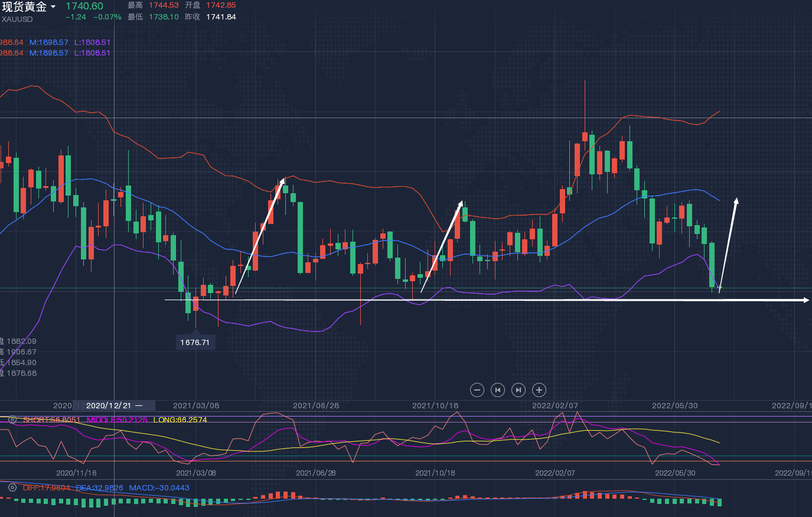Open settings gear for SHORT/MIDDLE/LONG indicator
The image size is (812, 517).
pyautogui.click(x=12, y=420)
